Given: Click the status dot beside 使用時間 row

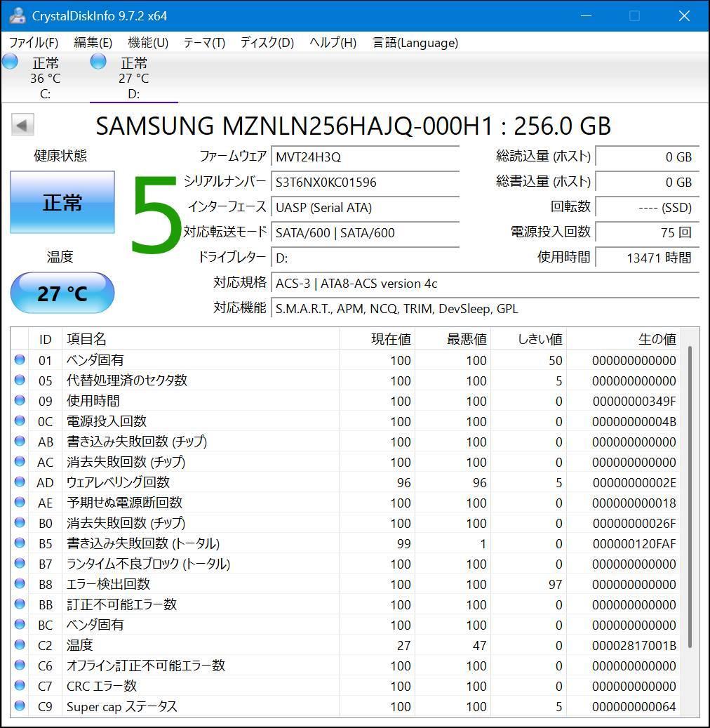Looking at the screenshot, I should 21,401.
